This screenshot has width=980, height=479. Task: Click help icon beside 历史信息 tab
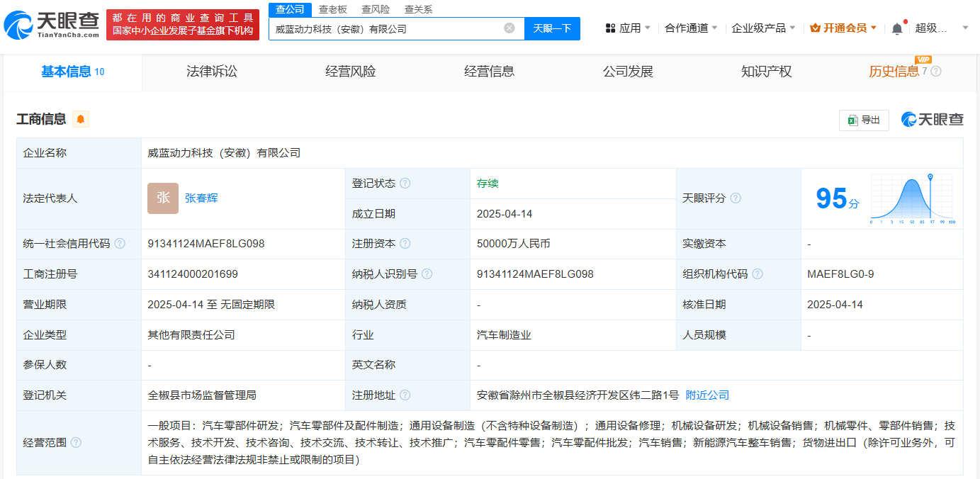(936, 72)
